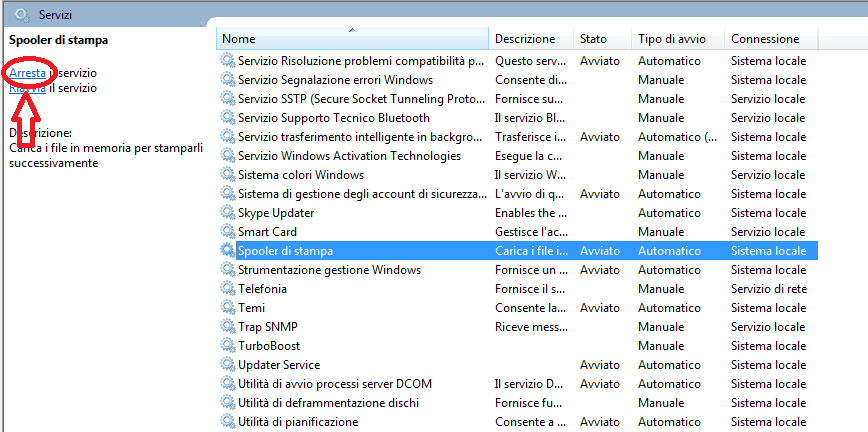Click gear icon next to Temi service
This screenshot has width=868, height=432.
click(x=228, y=307)
